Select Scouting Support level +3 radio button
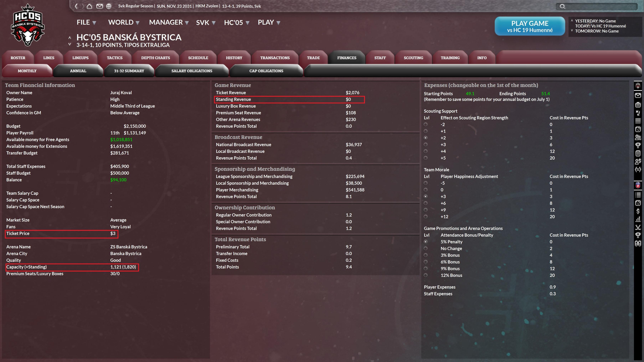This screenshot has width=644, height=362. [x=426, y=145]
